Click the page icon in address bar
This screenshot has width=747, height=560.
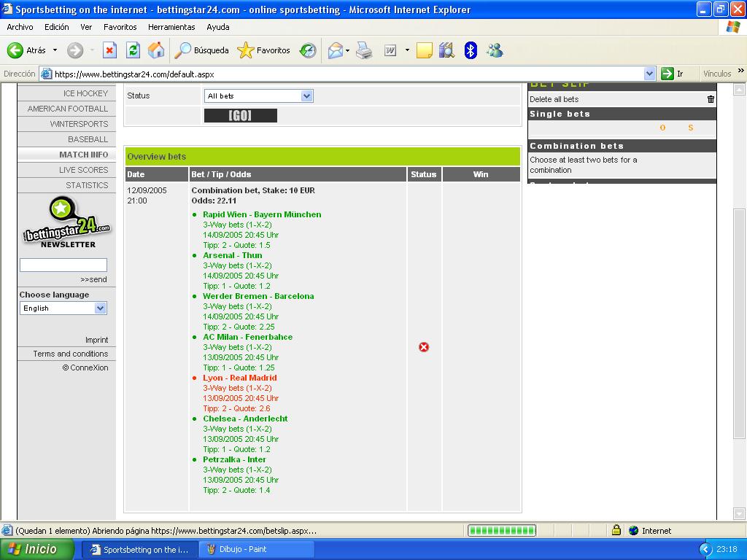click(x=46, y=74)
